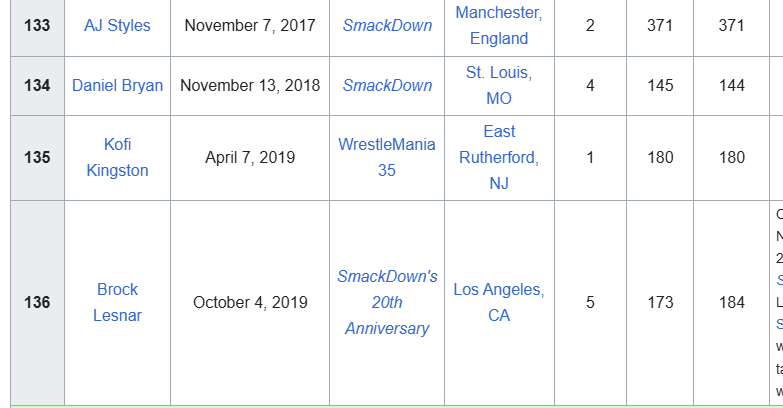The width and height of the screenshot is (783, 408).
Task: Follow the St. Louis, MO link
Action: [x=499, y=85]
